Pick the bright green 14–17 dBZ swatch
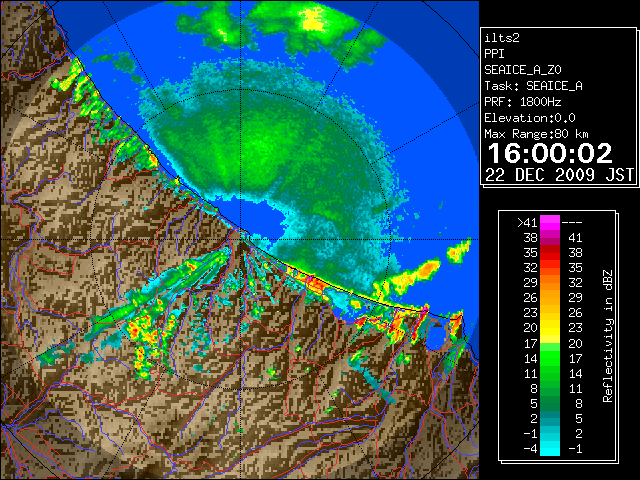This screenshot has width=640, height=480. 550,358
